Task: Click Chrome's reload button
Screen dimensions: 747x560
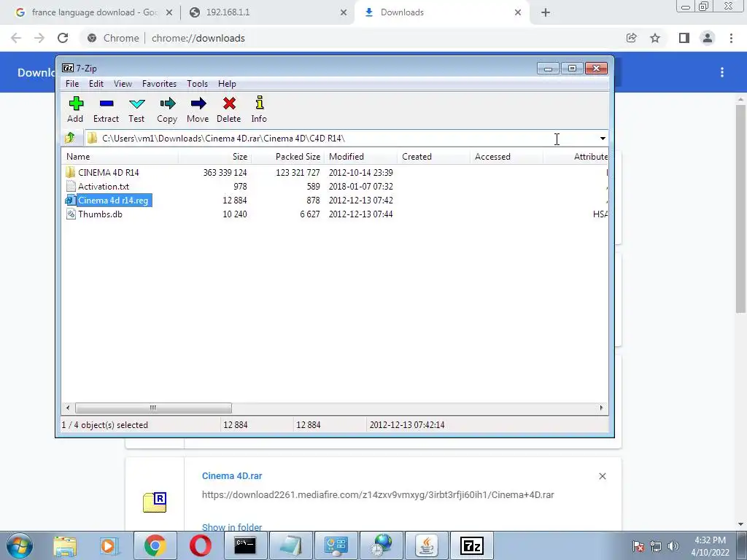Action: 63,38
